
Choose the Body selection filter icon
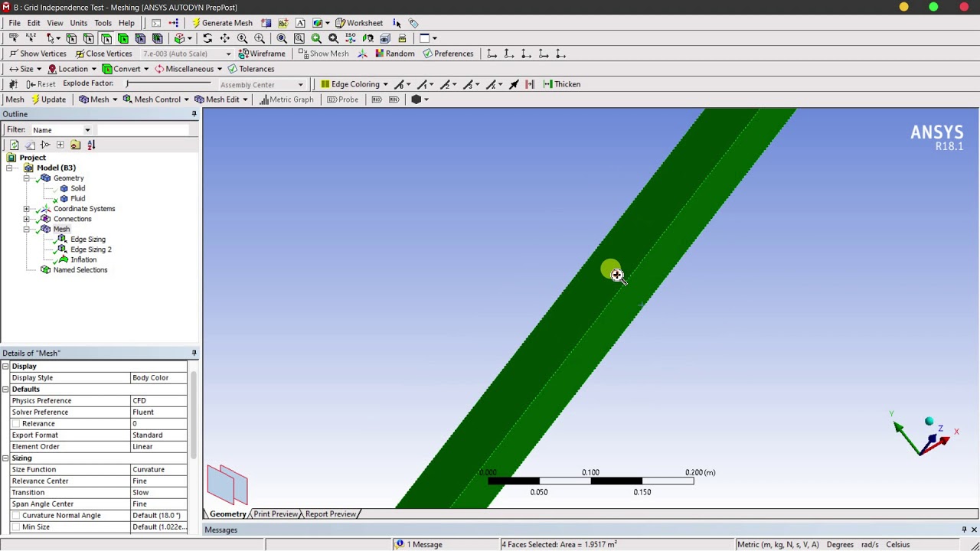tap(123, 38)
